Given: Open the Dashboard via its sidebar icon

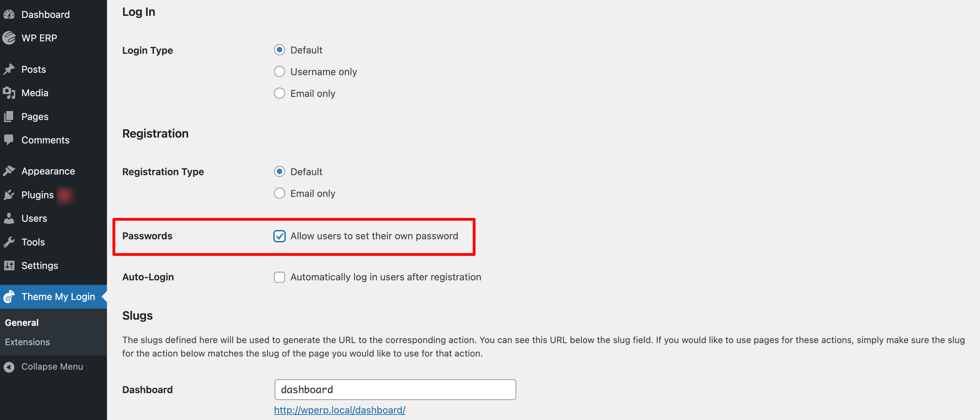Looking at the screenshot, I should coord(9,14).
